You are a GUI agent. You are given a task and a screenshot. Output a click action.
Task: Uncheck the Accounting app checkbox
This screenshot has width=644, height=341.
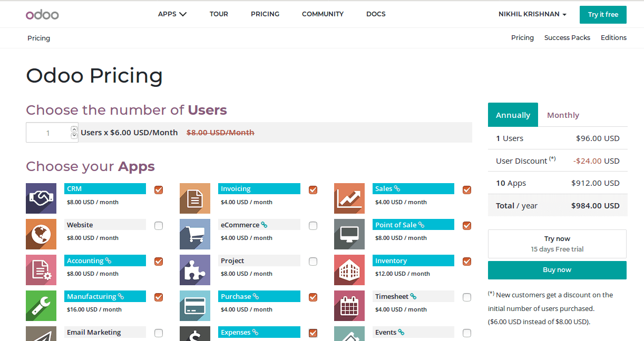tap(159, 262)
